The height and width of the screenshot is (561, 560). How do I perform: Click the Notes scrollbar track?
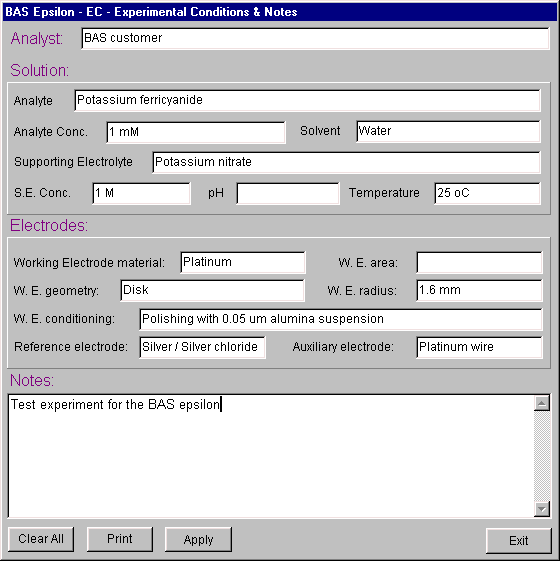(542, 456)
